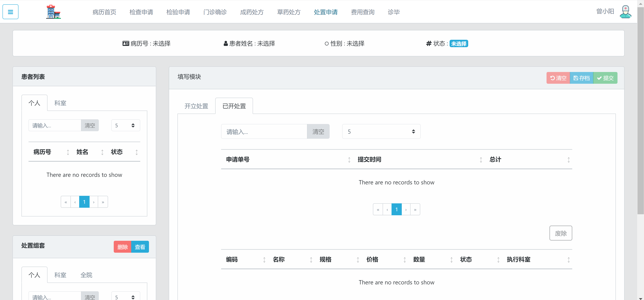Click the 清空 button with undo icon
The height and width of the screenshot is (300, 644).
click(558, 78)
